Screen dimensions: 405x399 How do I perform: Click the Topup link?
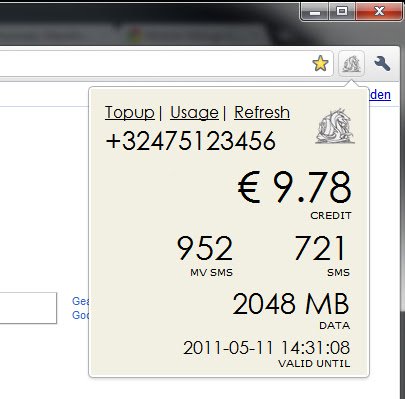tap(130, 112)
